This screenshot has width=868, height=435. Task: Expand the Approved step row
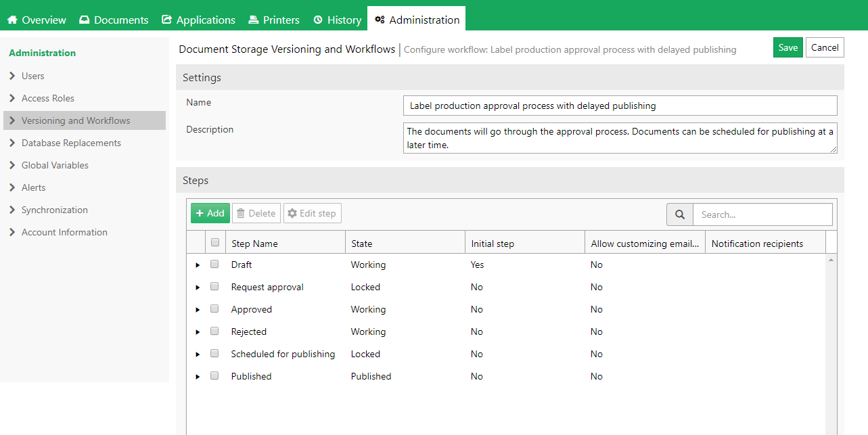coord(198,310)
